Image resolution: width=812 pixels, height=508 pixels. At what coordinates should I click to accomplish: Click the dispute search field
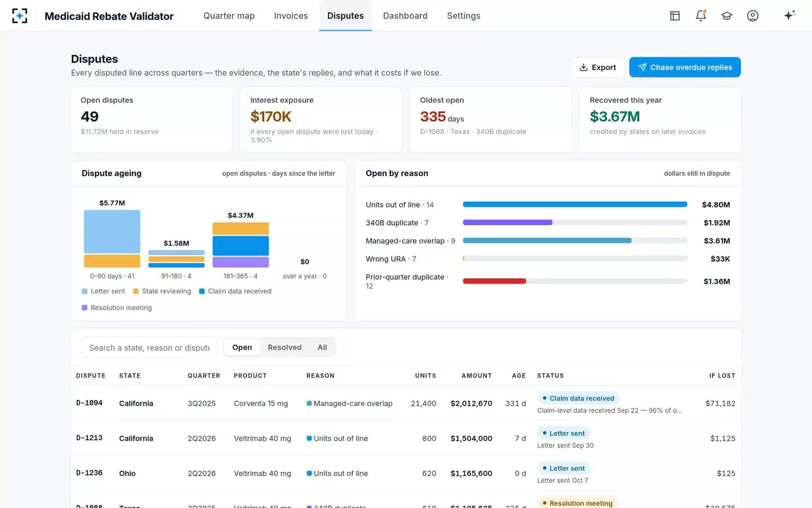click(149, 348)
